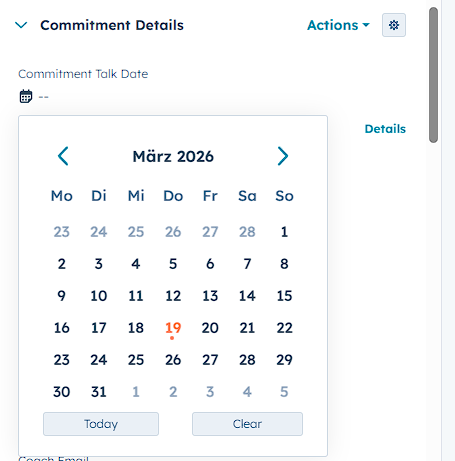Go to next month with right arrow
The height and width of the screenshot is (461, 455).
[283, 156]
